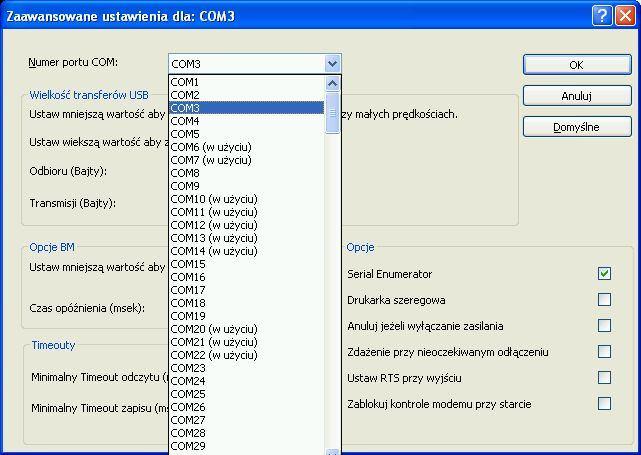Select COM22 (w użyciu) entry
The width and height of the screenshot is (641, 455).
click(247, 355)
